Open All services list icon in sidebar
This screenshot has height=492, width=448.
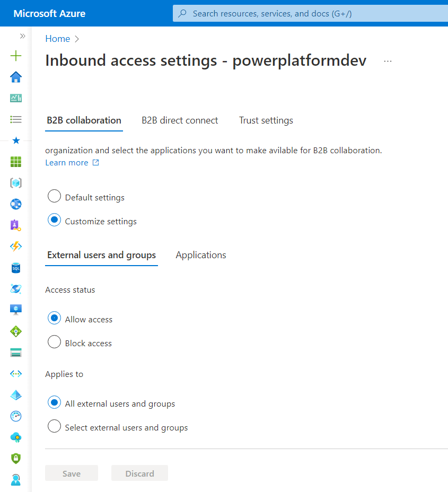pos(16,119)
